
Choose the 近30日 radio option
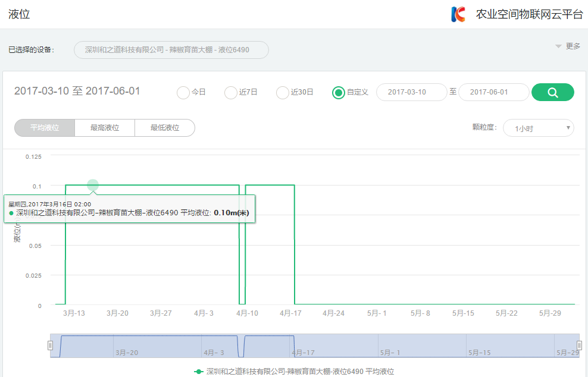click(283, 93)
